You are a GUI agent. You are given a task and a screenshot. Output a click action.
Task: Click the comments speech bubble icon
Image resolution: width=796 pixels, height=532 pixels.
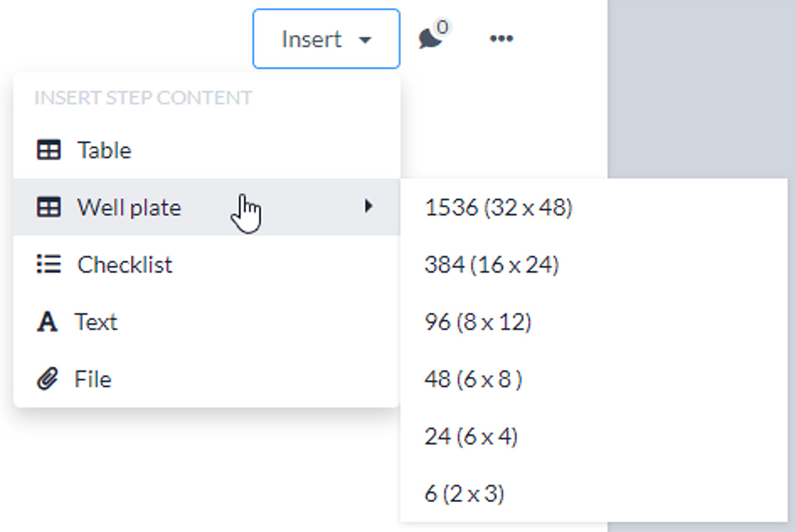(430, 39)
